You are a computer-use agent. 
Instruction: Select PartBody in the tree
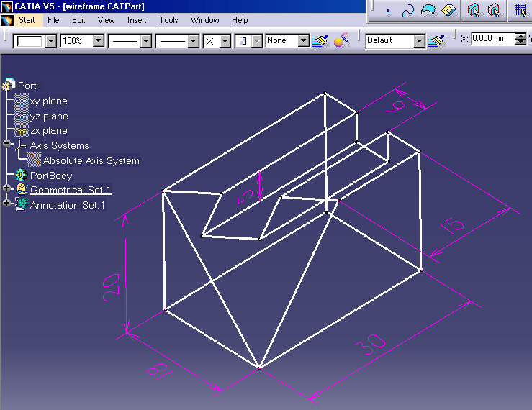coord(51,176)
